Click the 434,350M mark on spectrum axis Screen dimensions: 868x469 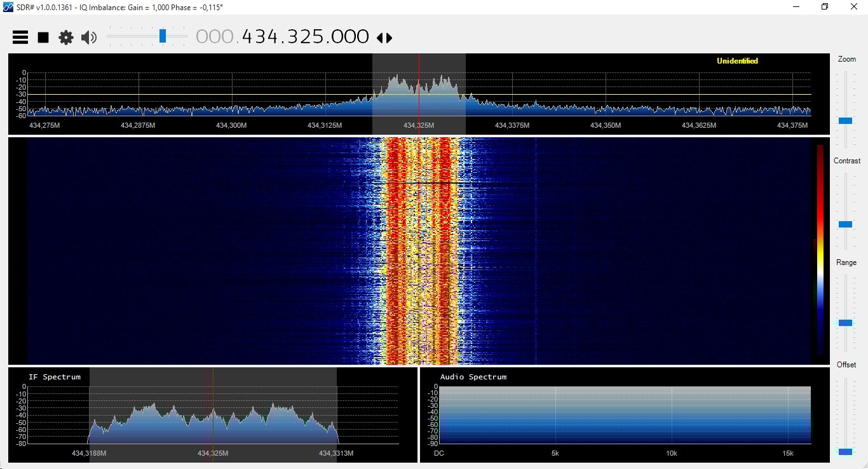(x=605, y=126)
